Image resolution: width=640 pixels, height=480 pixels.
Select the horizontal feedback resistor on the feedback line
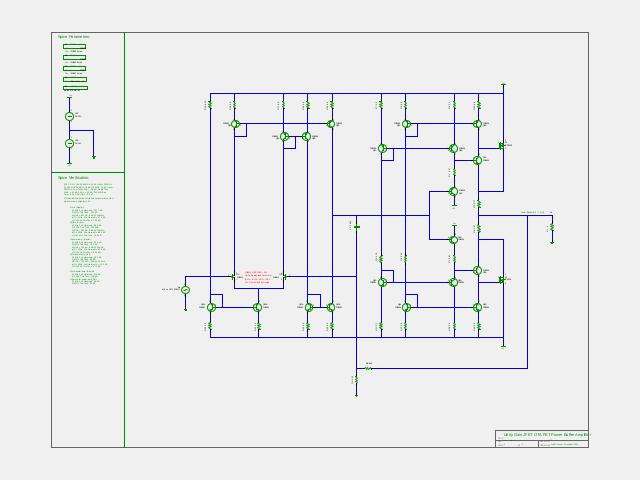tap(368, 369)
